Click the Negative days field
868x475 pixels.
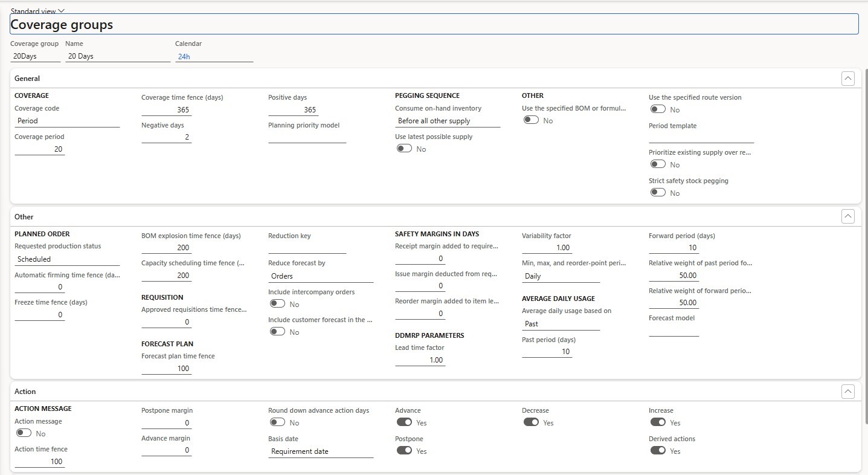coord(166,137)
